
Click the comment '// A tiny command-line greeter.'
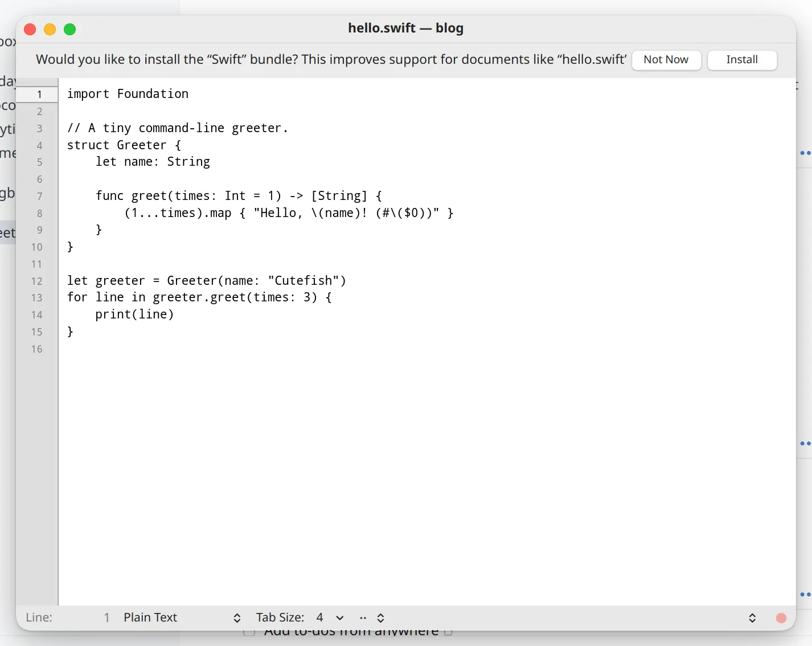[x=178, y=128]
